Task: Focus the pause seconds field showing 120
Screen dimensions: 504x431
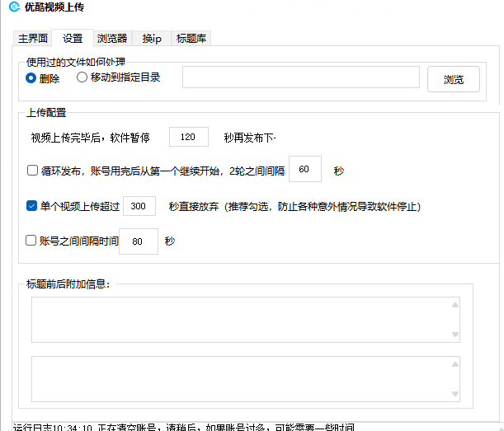Action: (189, 137)
